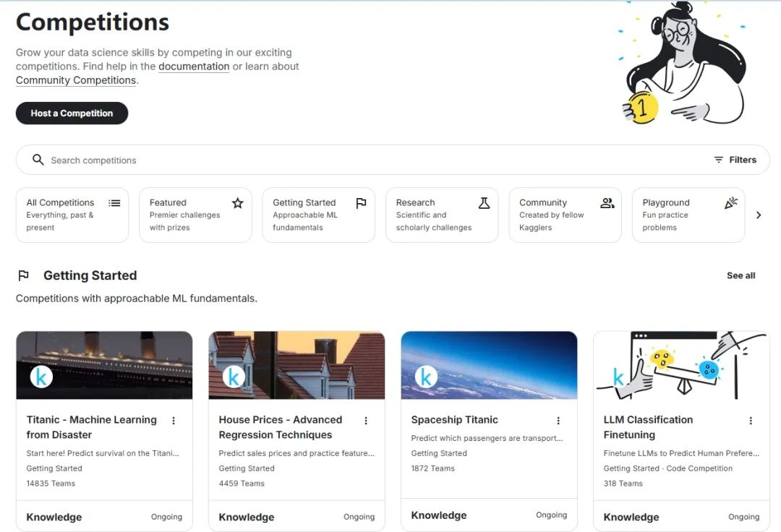Click the LLM Classification illustration thumbnail
The width and height of the screenshot is (781, 532).
click(681, 365)
